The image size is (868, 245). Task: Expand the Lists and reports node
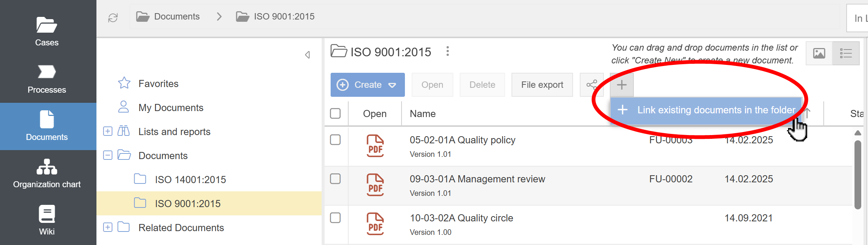tap(108, 131)
